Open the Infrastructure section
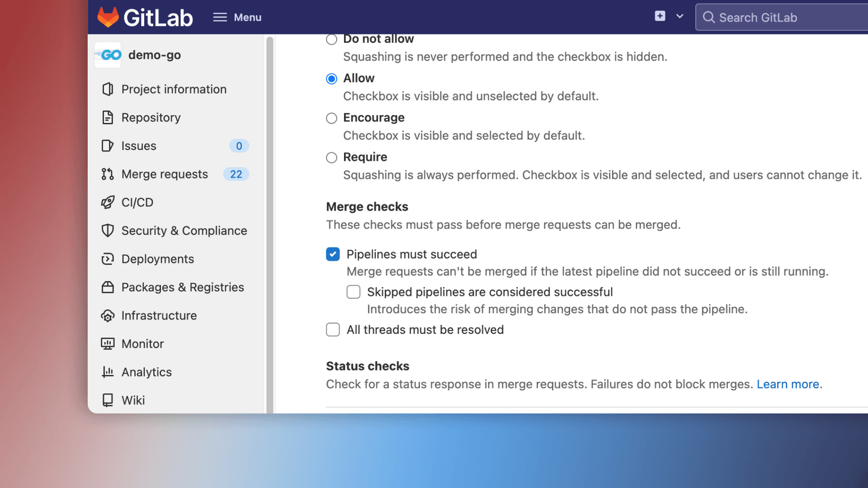 click(x=159, y=315)
